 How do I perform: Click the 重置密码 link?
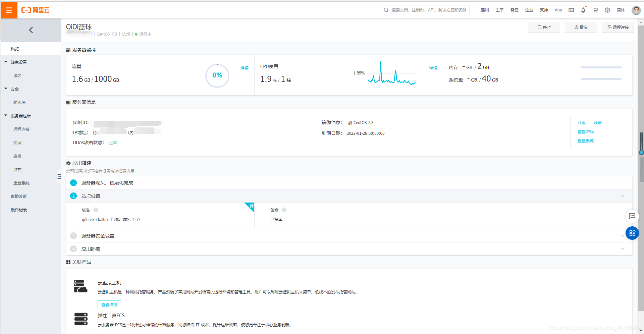point(585,132)
